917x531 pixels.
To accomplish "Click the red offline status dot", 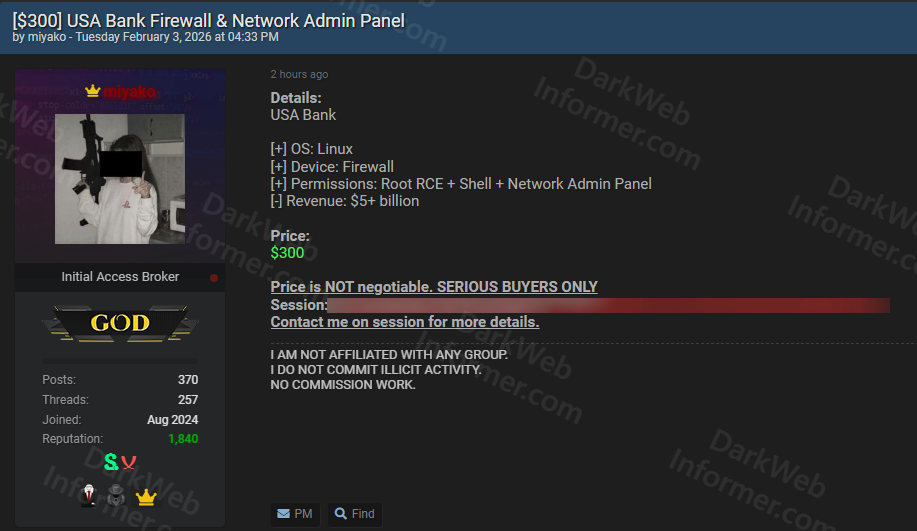I will (214, 277).
